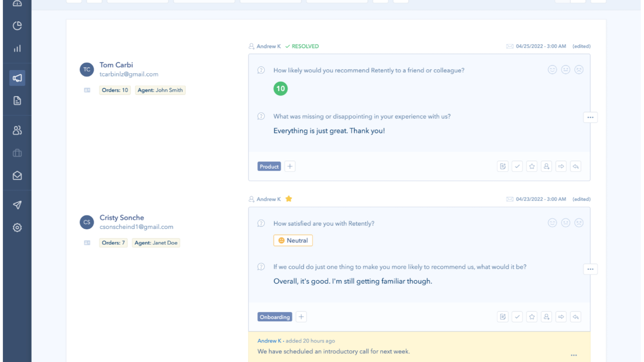Open the megaphone feedback section in sidebar
This screenshot has height=362, width=644.
tap(17, 78)
